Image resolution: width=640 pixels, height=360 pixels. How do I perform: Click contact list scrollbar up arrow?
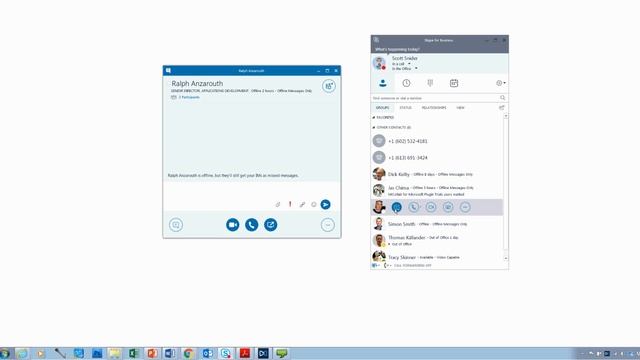pyautogui.click(x=506, y=116)
